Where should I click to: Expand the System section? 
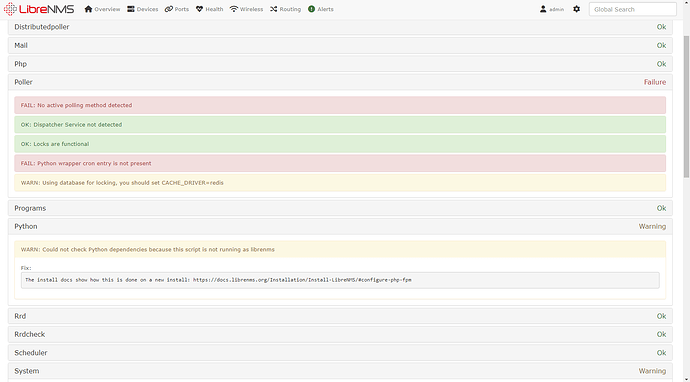tap(340, 371)
